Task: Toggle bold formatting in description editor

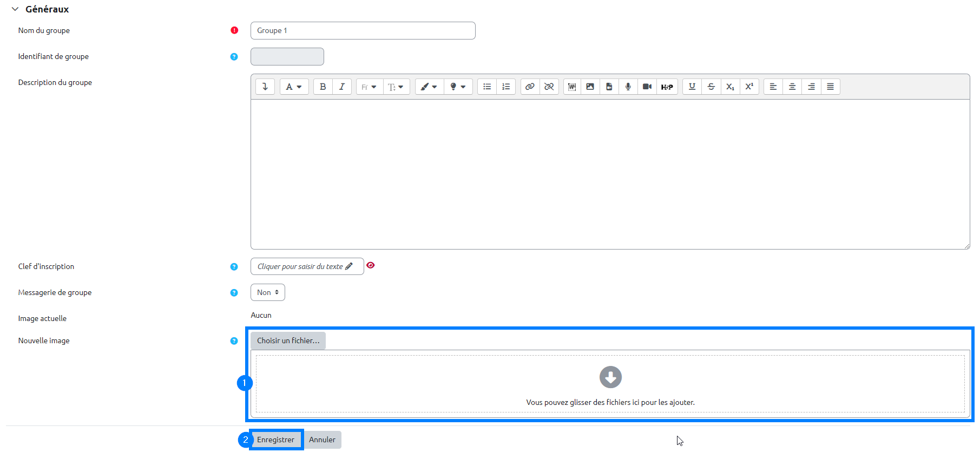Action: (323, 87)
